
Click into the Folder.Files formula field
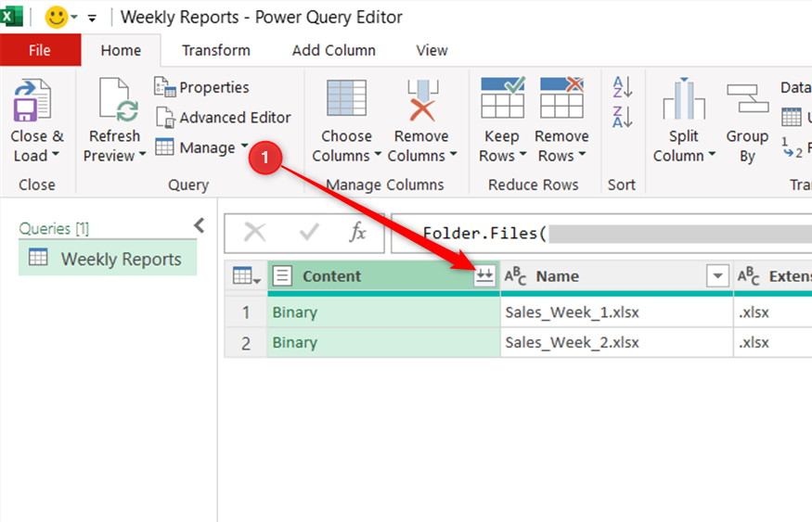600,234
